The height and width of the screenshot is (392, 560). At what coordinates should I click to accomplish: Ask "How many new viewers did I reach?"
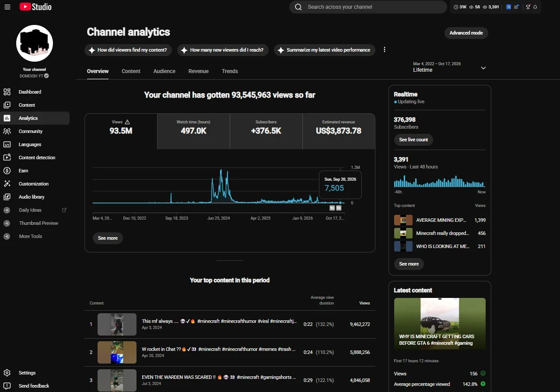pos(223,50)
